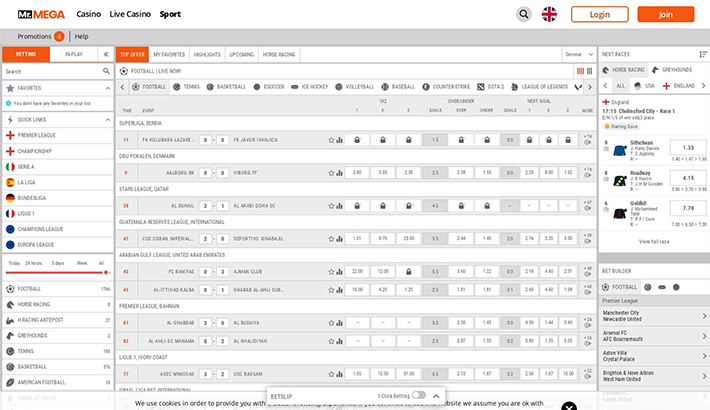This screenshot has height=410, width=710.
Task: Open the Promotions link
Action: coord(34,36)
